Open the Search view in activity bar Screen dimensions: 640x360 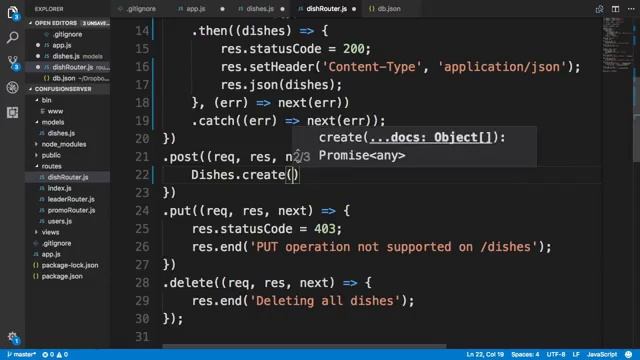coord(12,38)
